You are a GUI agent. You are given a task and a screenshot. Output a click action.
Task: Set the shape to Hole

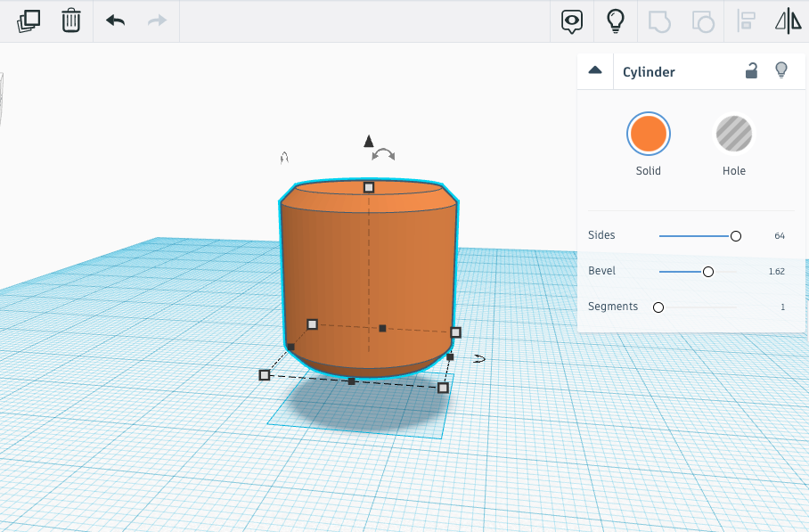click(734, 135)
